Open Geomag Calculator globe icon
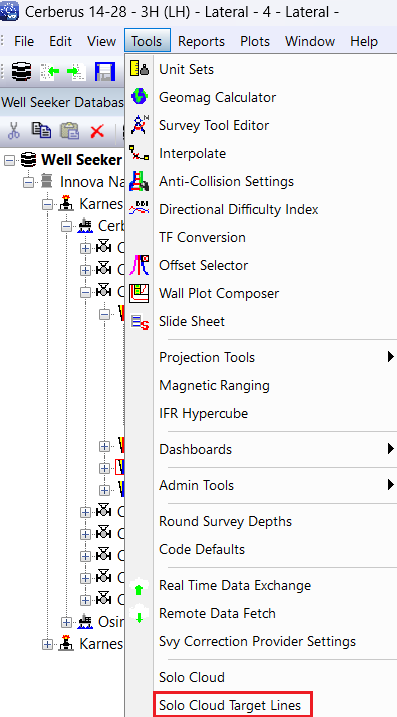 (139, 97)
